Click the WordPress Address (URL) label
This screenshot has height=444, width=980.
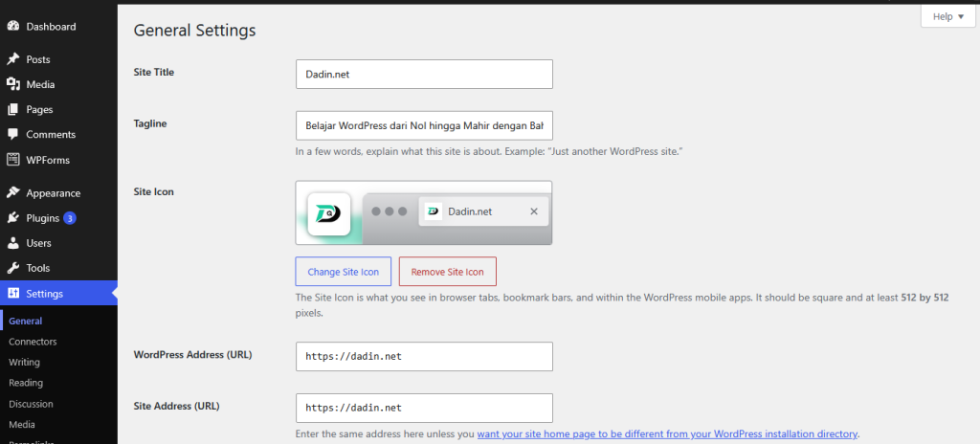(x=192, y=355)
